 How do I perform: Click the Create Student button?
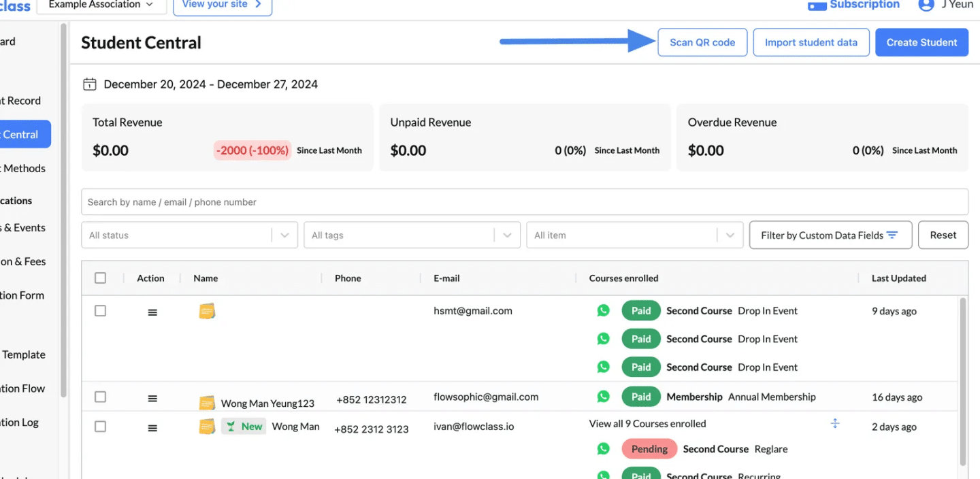[921, 42]
